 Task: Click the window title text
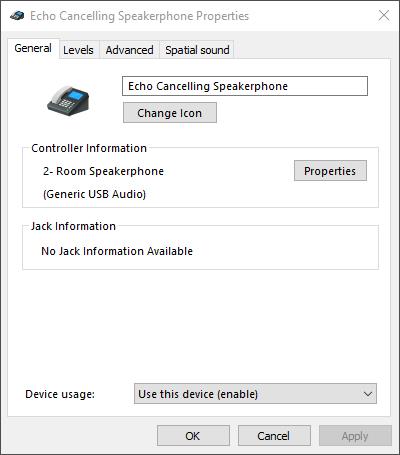(x=139, y=16)
